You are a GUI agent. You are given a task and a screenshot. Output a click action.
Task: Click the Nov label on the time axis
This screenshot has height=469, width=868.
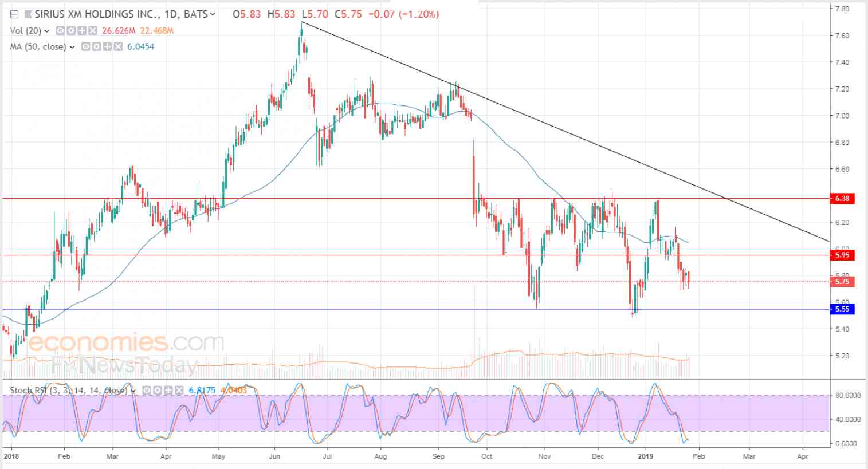pos(545,457)
